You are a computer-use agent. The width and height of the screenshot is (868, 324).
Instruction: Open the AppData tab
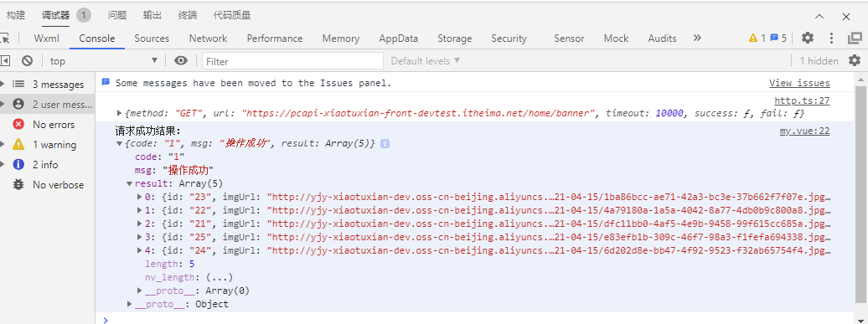(399, 39)
